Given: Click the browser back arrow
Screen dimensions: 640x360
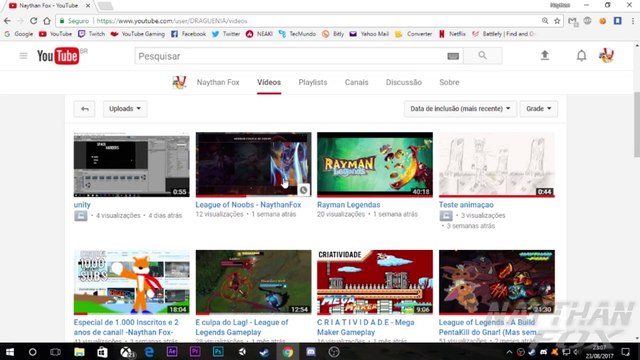Looking at the screenshot, I should click(7, 21).
